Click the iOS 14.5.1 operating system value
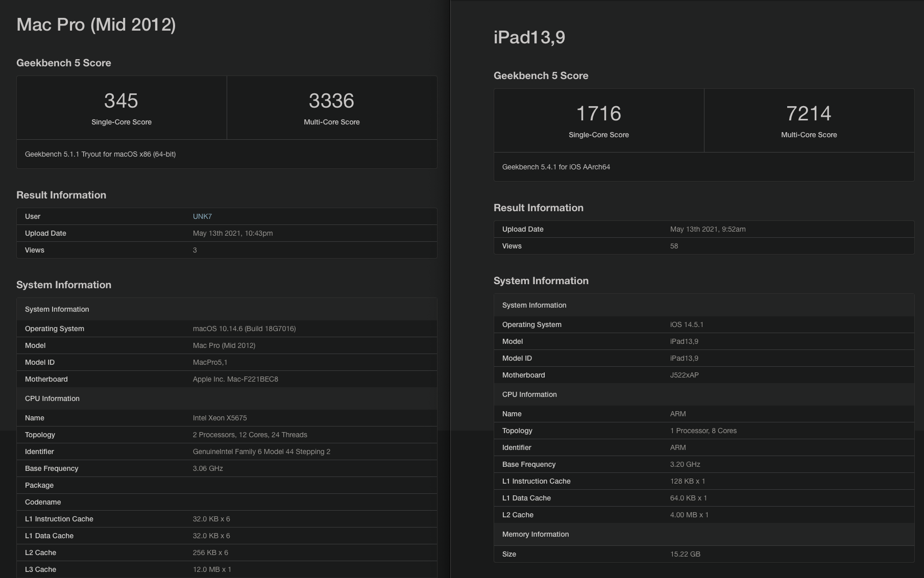The width and height of the screenshot is (924, 578). pos(687,324)
